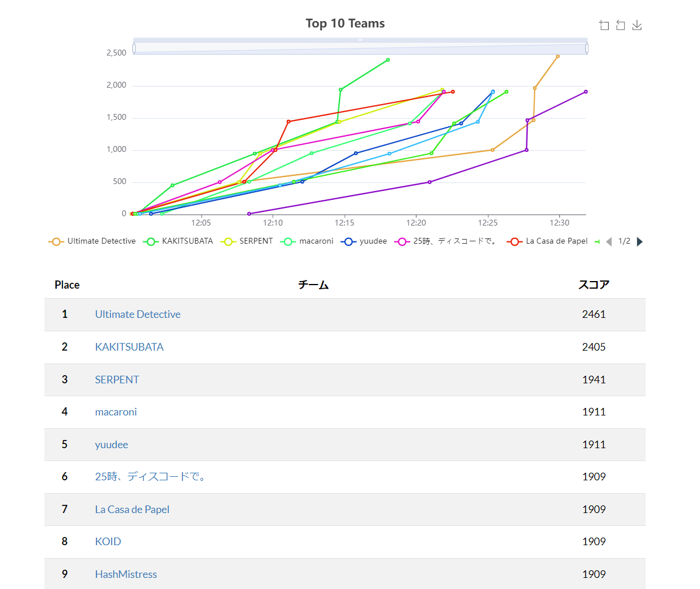Toggle macaroni series in legend

pos(307,241)
